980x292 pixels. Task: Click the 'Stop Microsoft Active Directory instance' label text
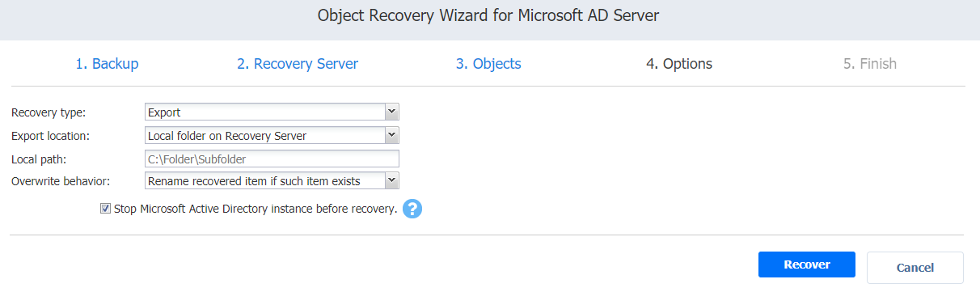click(256, 209)
